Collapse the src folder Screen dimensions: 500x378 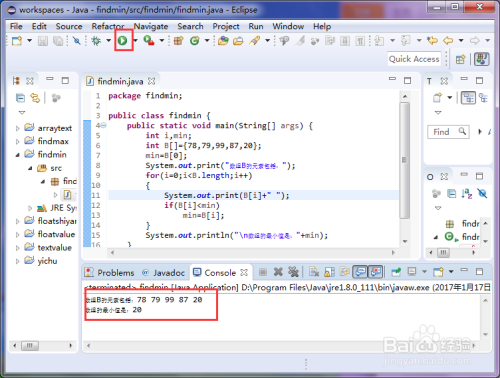pos(30,168)
